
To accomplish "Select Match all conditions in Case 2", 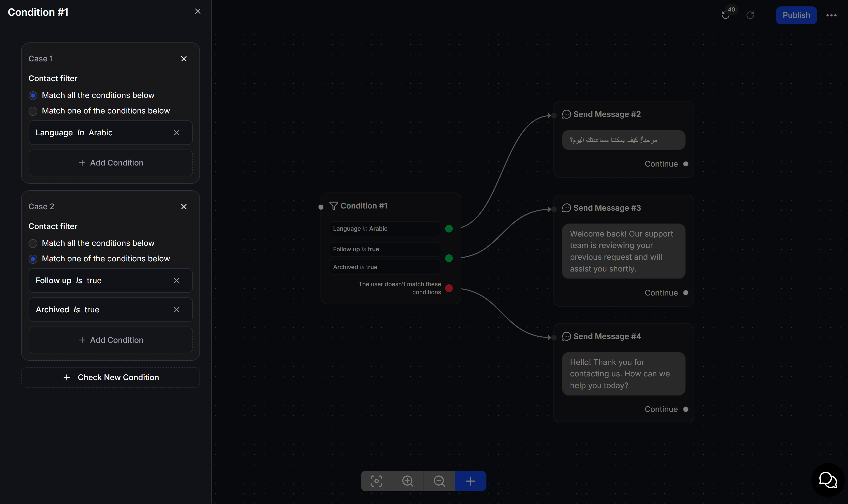I will (33, 243).
